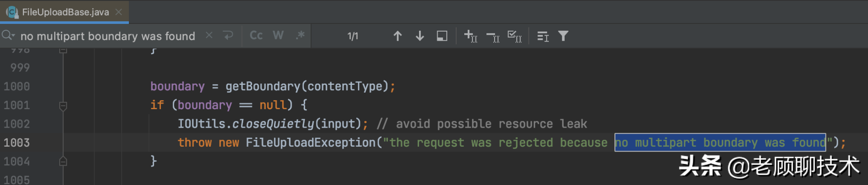Click into the find text field
Image resolution: width=868 pixels, height=185 pixels.
108,36
